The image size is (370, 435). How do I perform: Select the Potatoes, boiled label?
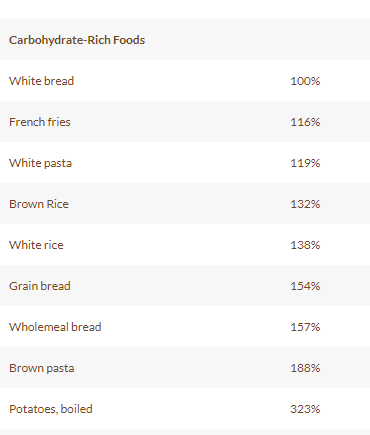[x=51, y=409]
